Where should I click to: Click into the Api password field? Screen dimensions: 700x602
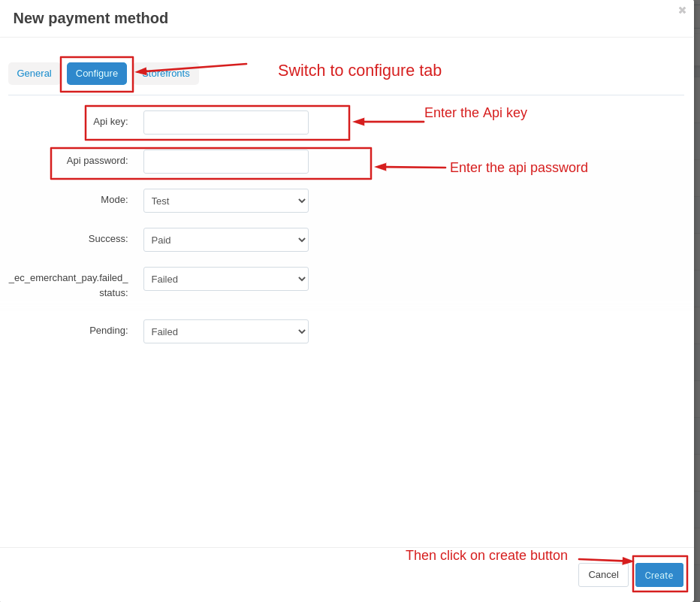[x=226, y=162]
